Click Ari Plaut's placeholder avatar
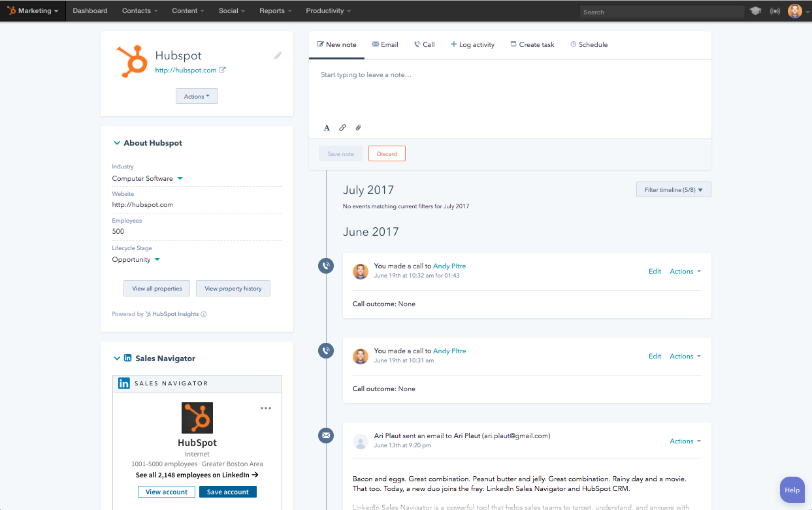 pos(361,441)
